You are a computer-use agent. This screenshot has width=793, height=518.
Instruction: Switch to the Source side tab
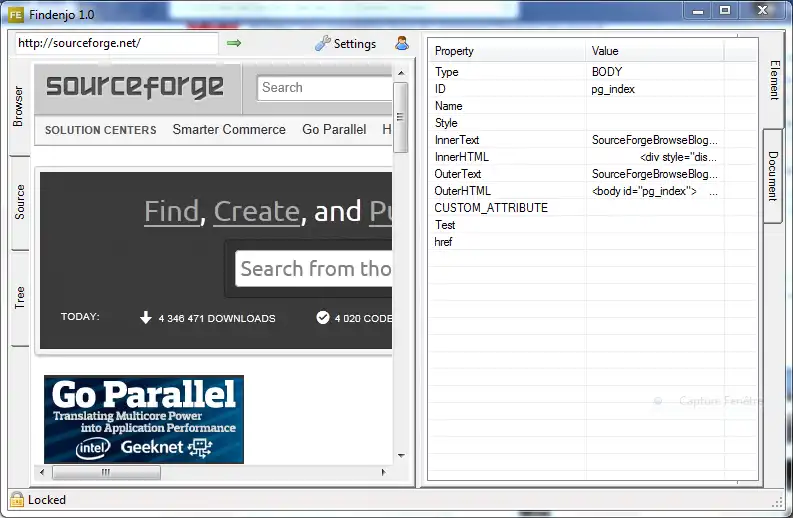pos(20,202)
